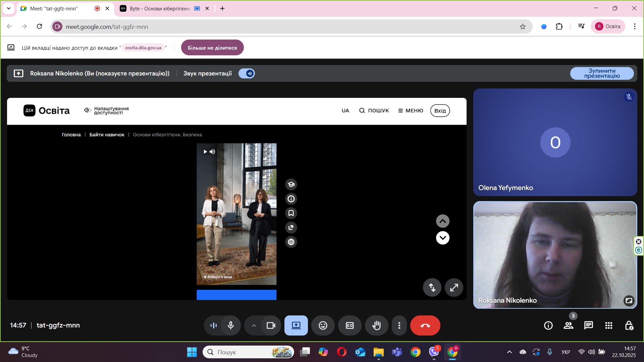
Task: Expand camera settings chevron arrow
Action: 254,325
